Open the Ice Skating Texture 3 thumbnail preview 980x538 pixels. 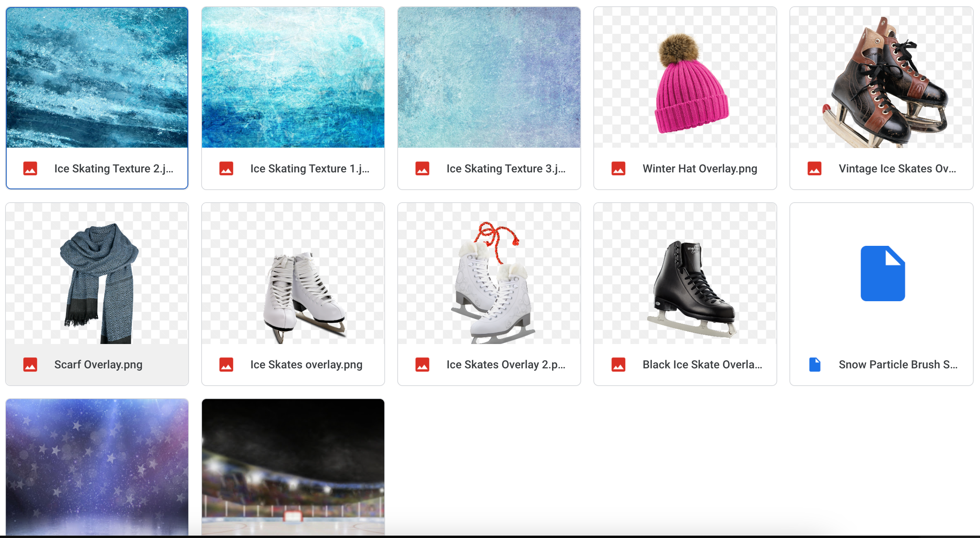click(x=489, y=78)
